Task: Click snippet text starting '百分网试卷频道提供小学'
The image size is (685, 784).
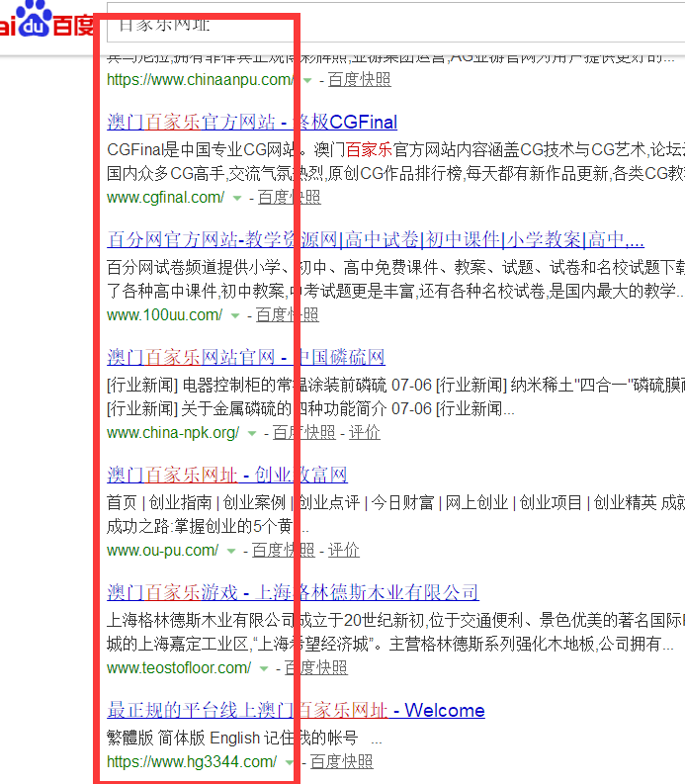Action: 396,279
